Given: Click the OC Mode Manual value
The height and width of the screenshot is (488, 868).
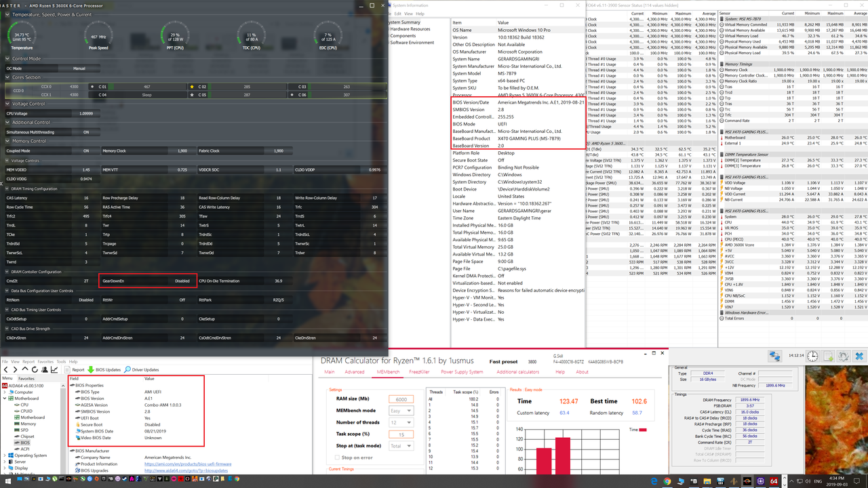Looking at the screenshot, I should pos(79,68).
